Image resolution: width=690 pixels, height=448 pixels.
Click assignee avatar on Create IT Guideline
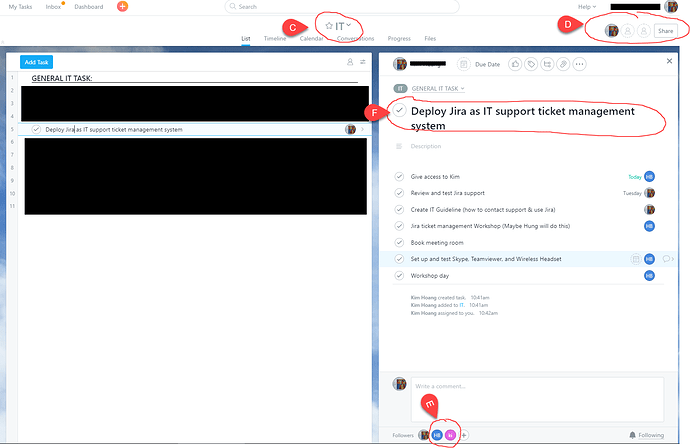[x=650, y=209]
